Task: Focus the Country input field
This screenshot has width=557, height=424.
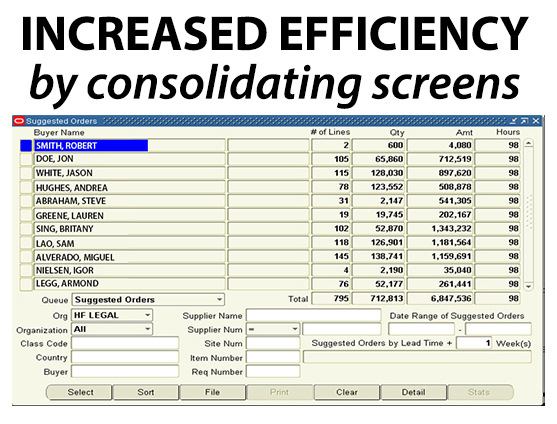Action: [125, 357]
